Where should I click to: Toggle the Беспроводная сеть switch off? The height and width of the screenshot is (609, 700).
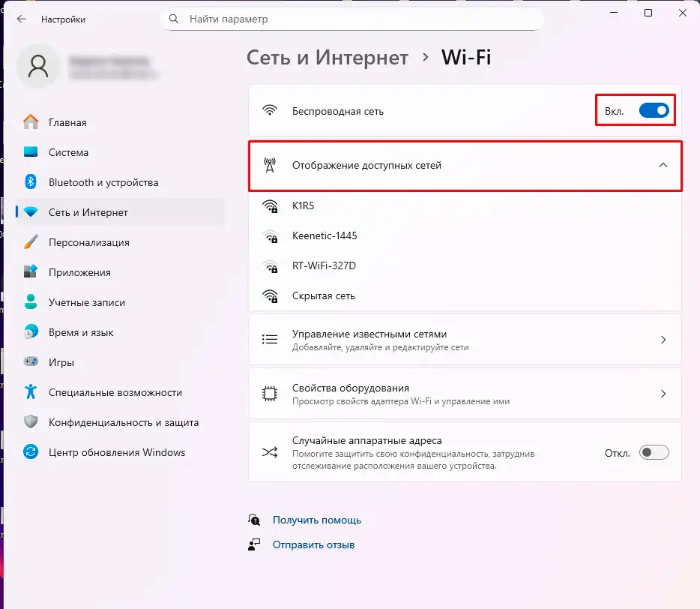(x=653, y=109)
